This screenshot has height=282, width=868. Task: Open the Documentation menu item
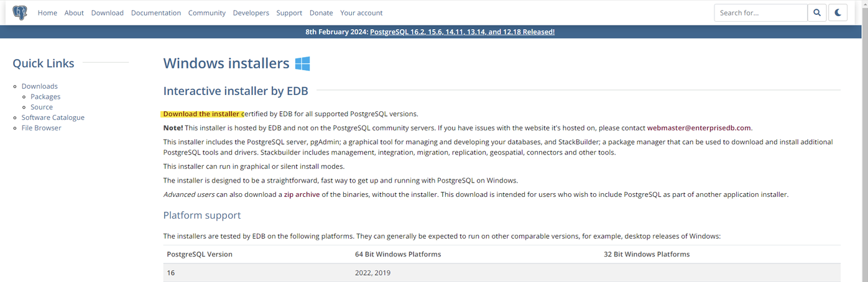(x=155, y=12)
